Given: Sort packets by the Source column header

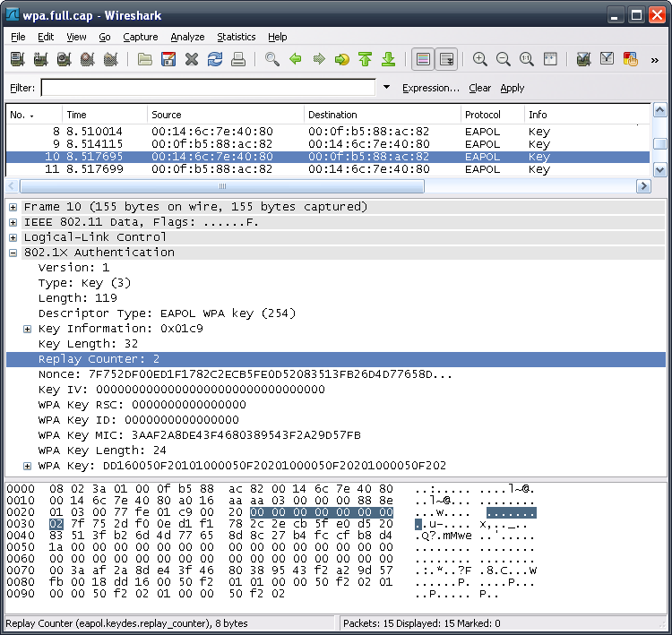Looking at the screenshot, I should pos(226,115).
